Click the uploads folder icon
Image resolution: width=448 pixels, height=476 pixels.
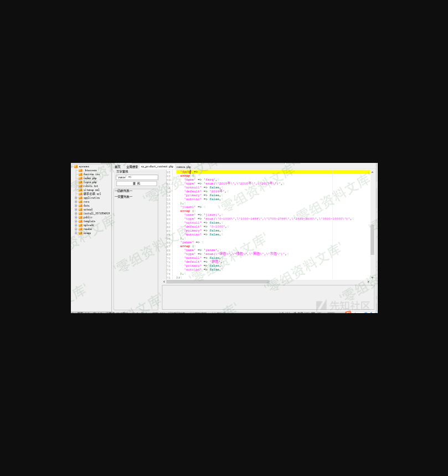(x=80, y=225)
